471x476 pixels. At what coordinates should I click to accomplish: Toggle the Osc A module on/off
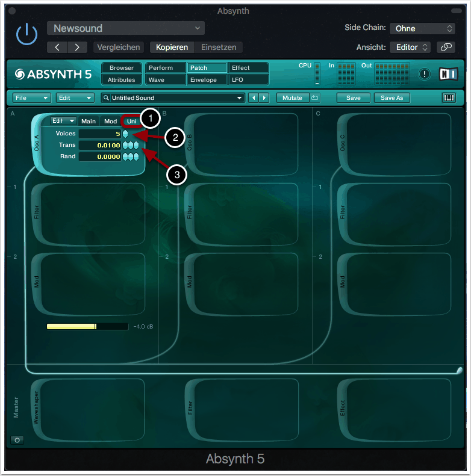pyautogui.click(x=37, y=143)
